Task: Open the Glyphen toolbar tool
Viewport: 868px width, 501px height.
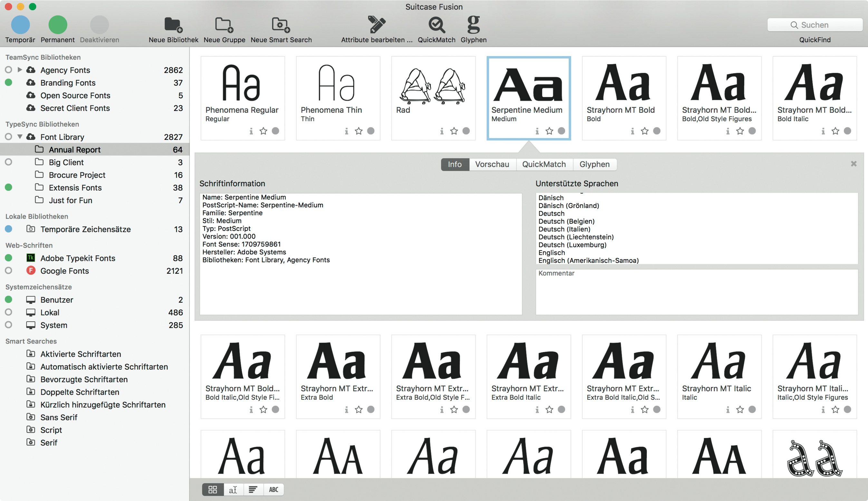Action: 473,25
